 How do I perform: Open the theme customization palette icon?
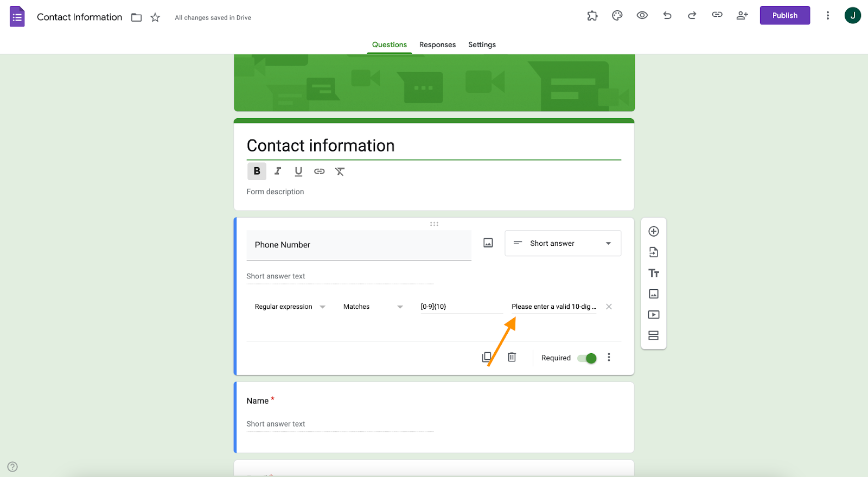617,16
